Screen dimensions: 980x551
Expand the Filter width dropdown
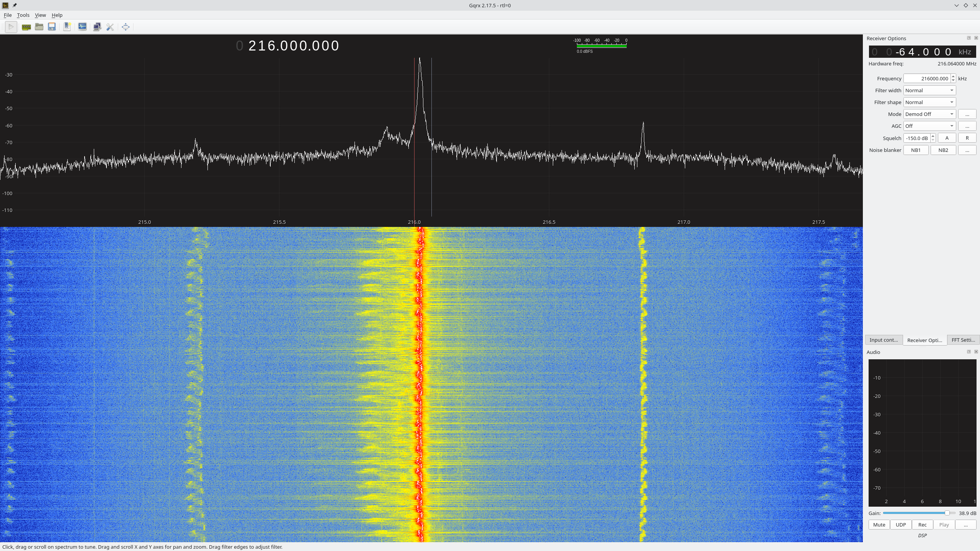(x=929, y=90)
